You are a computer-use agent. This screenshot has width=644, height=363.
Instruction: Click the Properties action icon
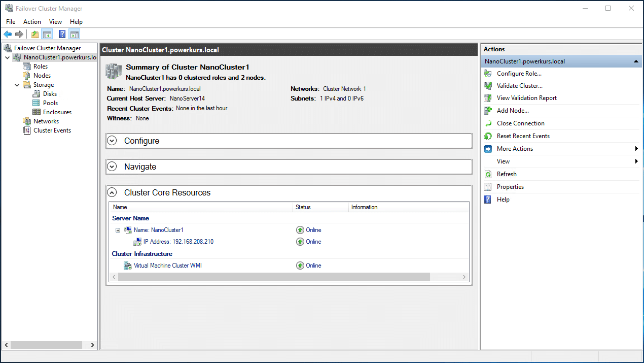click(x=488, y=187)
